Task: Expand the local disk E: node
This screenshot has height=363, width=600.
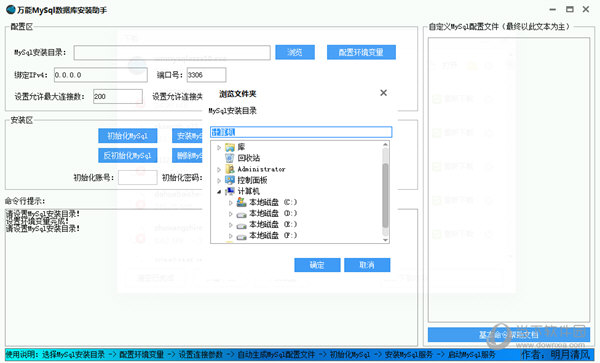Action: pos(230,225)
